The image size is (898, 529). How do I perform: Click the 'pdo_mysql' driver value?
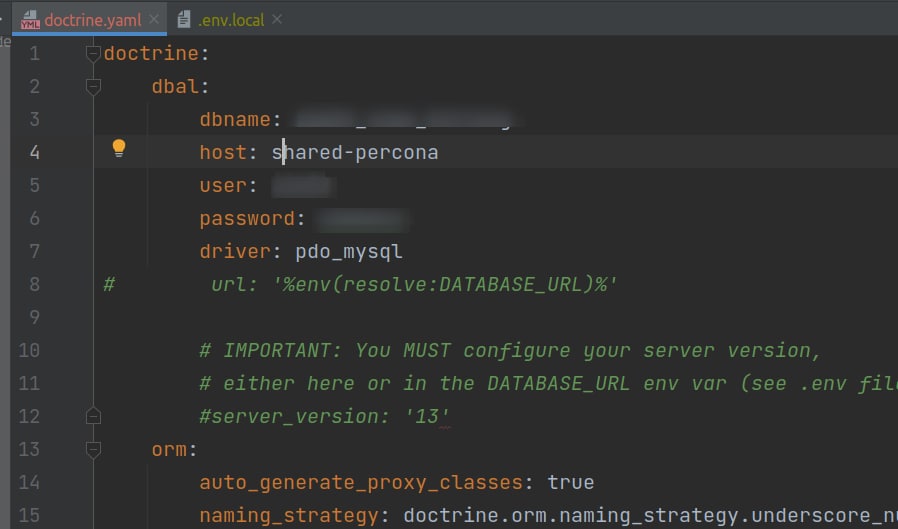(349, 252)
